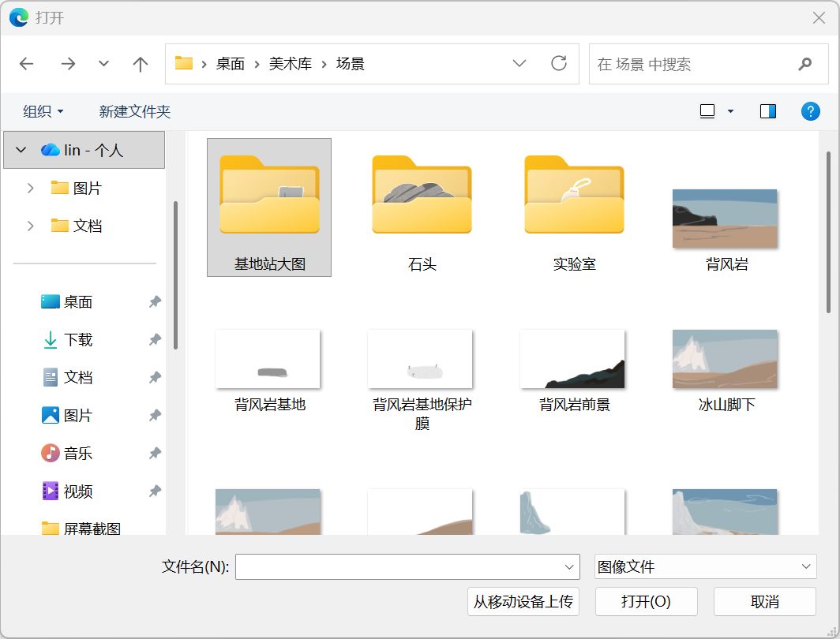Select 文档 folder under lin - 个人
This screenshot has width=840, height=639.
coord(77,226)
